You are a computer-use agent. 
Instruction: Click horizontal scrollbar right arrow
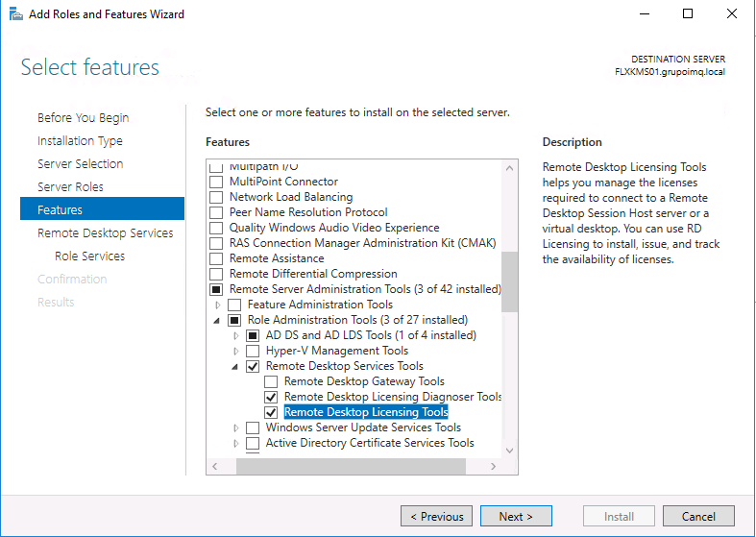[x=493, y=466]
